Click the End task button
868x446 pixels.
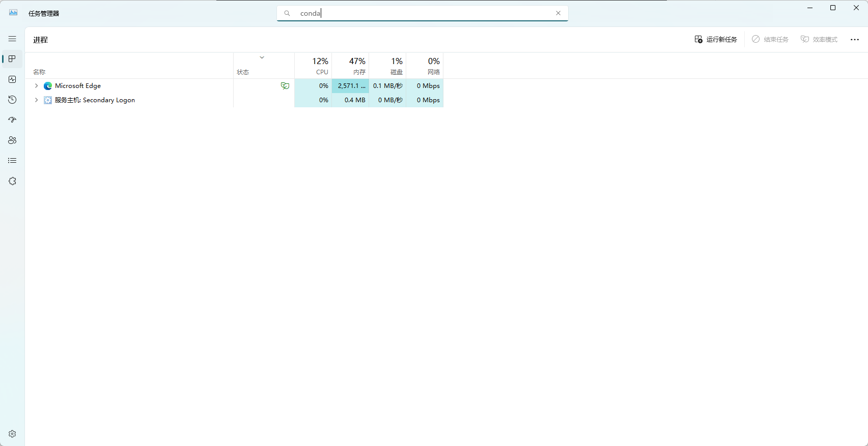pyautogui.click(x=770, y=39)
